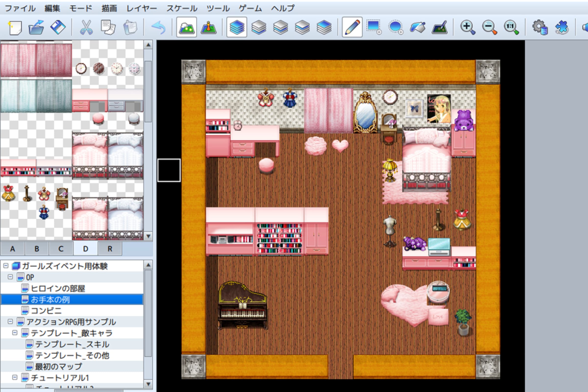Select the ヒロインの部屋 map
Screen dimensions: 588x392
click(x=58, y=288)
